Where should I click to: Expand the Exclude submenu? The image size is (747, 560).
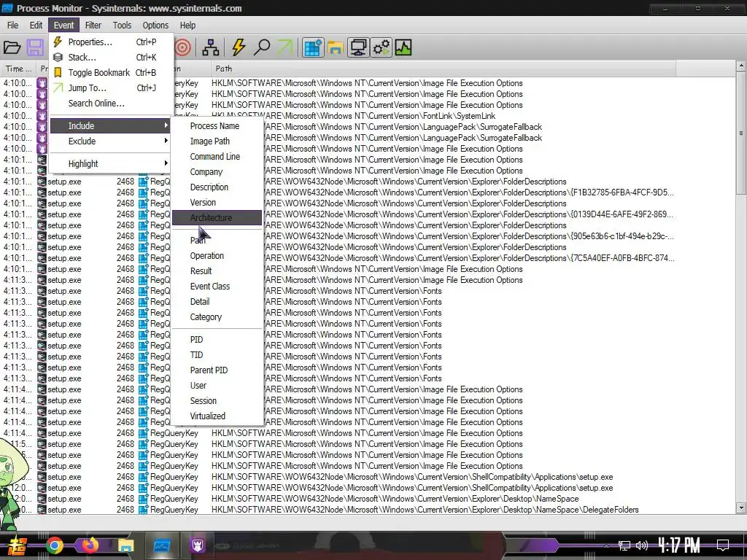pos(111,141)
